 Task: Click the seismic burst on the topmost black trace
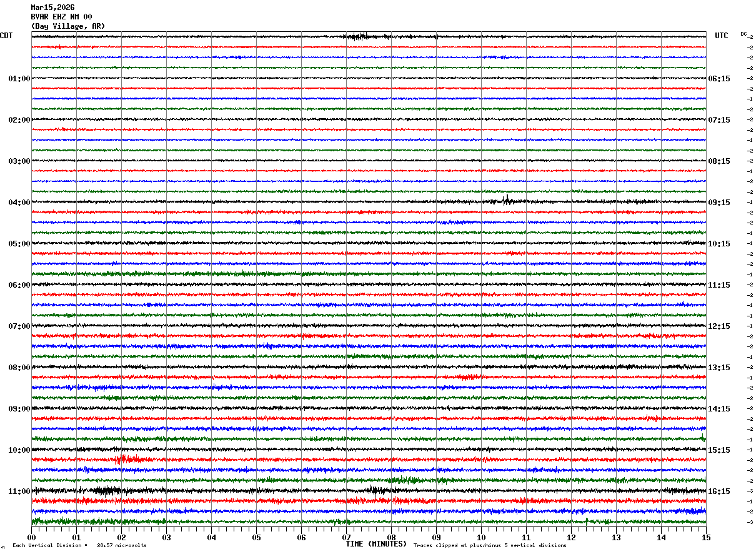click(x=359, y=36)
